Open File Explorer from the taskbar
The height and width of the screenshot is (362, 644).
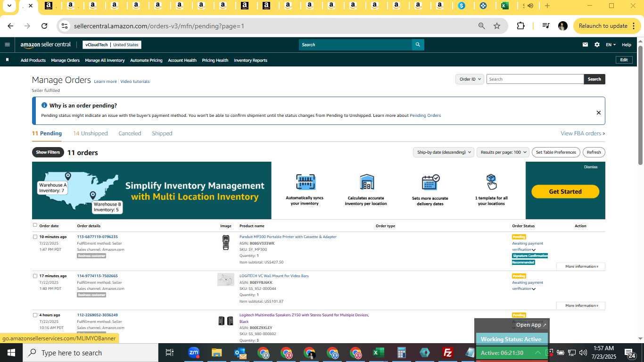click(x=216, y=353)
